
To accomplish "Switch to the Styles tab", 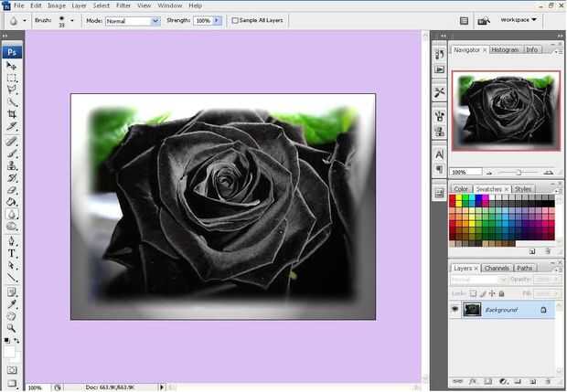I will (523, 189).
